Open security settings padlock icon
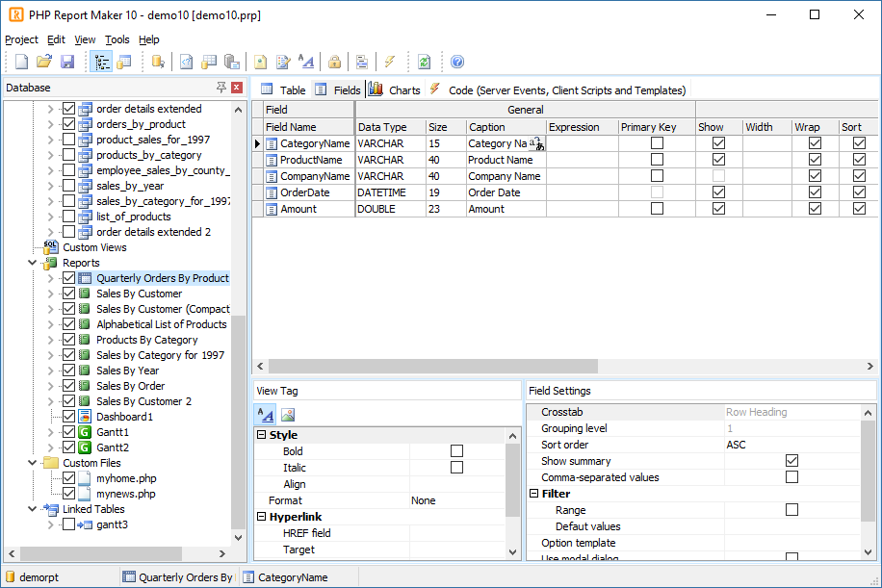 (x=335, y=62)
